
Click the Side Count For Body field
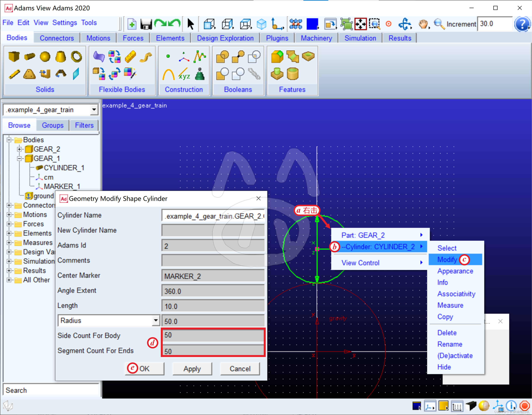click(x=213, y=335)
